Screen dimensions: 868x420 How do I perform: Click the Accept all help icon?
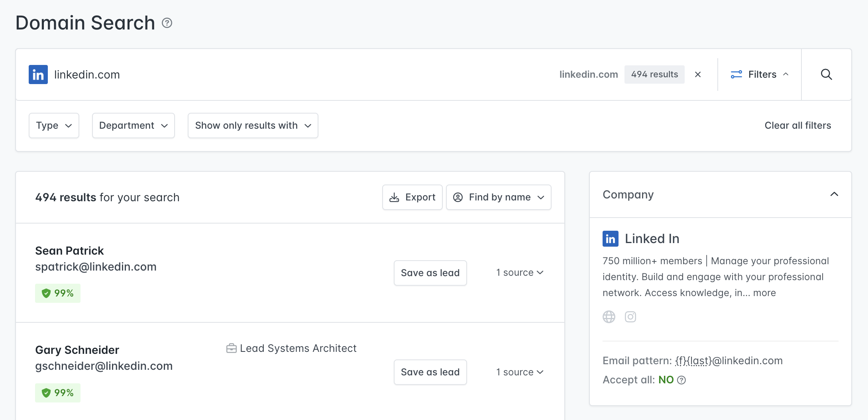point(681,380)
